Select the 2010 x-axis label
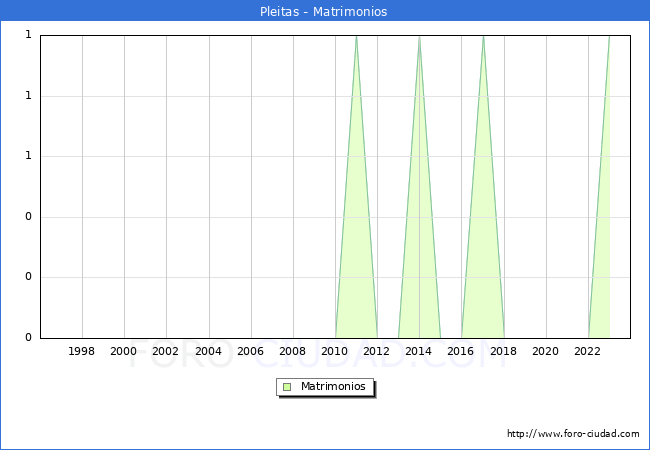 (335, 351)
